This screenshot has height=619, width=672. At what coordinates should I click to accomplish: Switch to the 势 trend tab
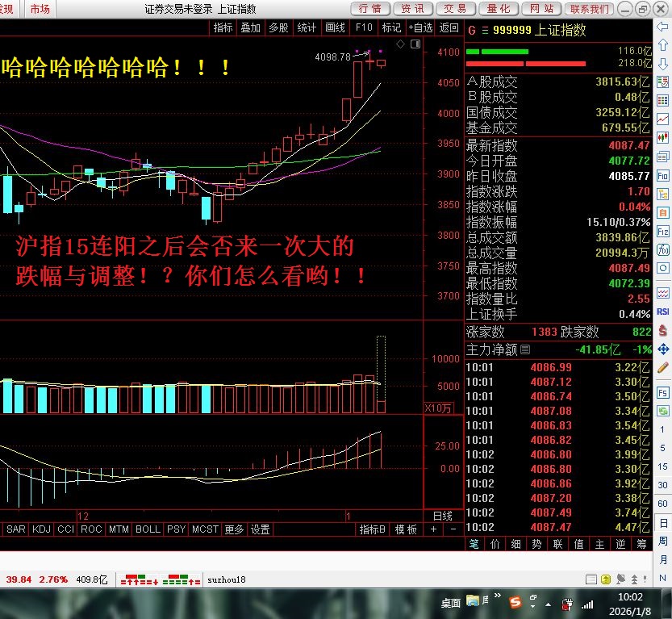(x=536, y=545)
